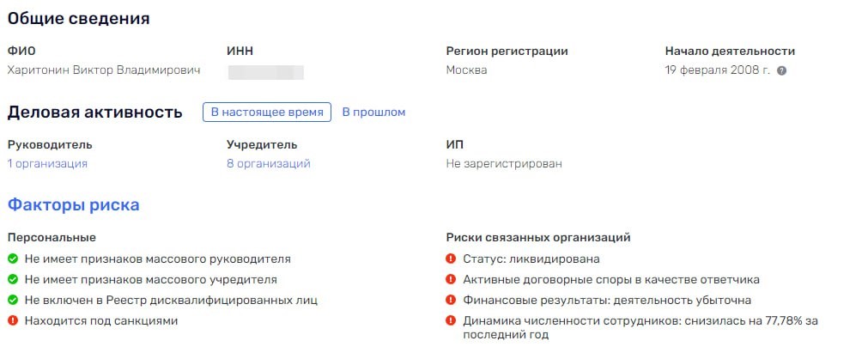
Task: Click red warning icon beside contract disputes
Action: 451,279
